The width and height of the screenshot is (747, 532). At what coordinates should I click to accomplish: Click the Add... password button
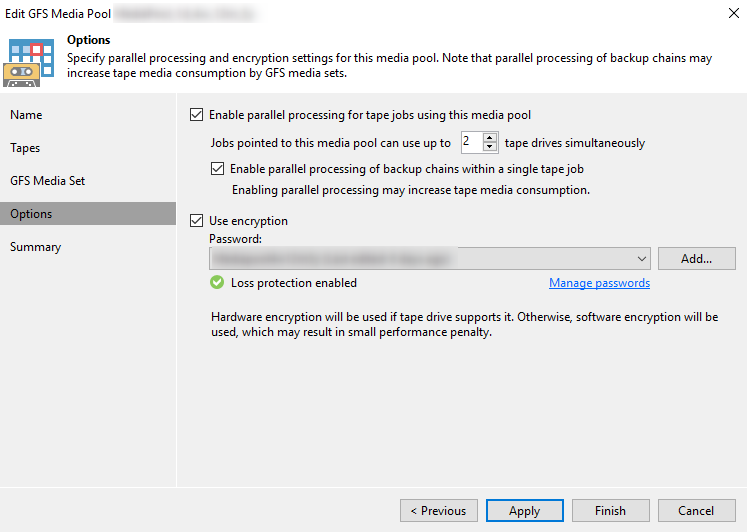tap(696, 259)
